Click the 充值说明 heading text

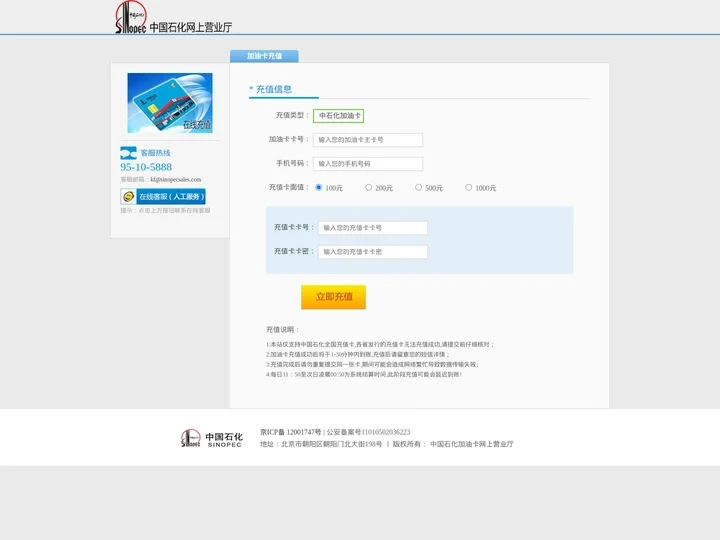[x=282, y=330]
